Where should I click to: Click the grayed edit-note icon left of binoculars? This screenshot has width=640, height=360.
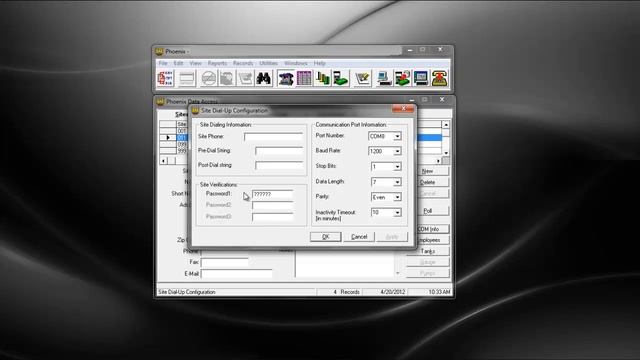[x=245, y=78]
